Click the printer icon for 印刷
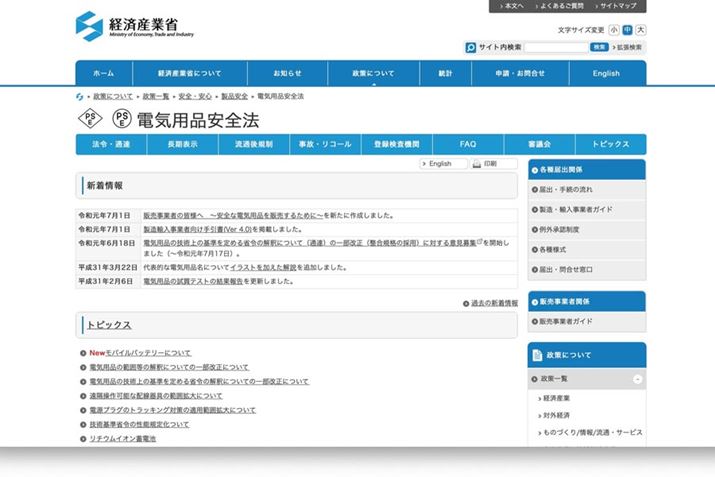715x477 pixels. tap(477, 164)
